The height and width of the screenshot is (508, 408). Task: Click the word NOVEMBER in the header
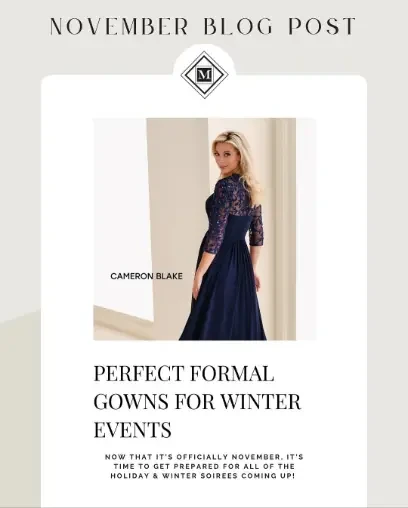coord(119,26)
